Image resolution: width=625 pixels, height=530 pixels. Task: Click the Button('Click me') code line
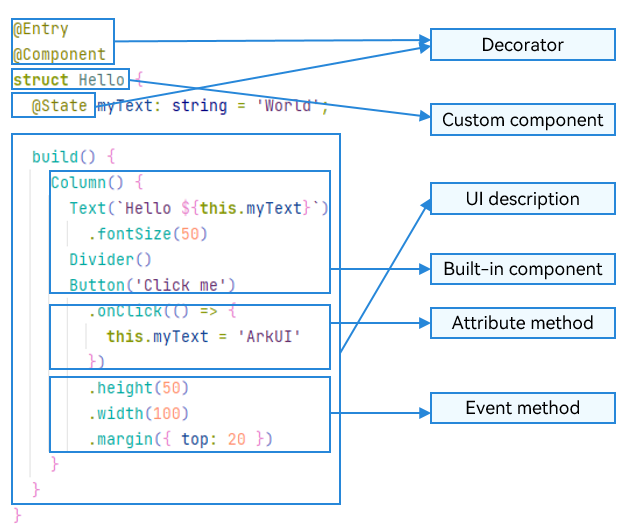(152, 285)
